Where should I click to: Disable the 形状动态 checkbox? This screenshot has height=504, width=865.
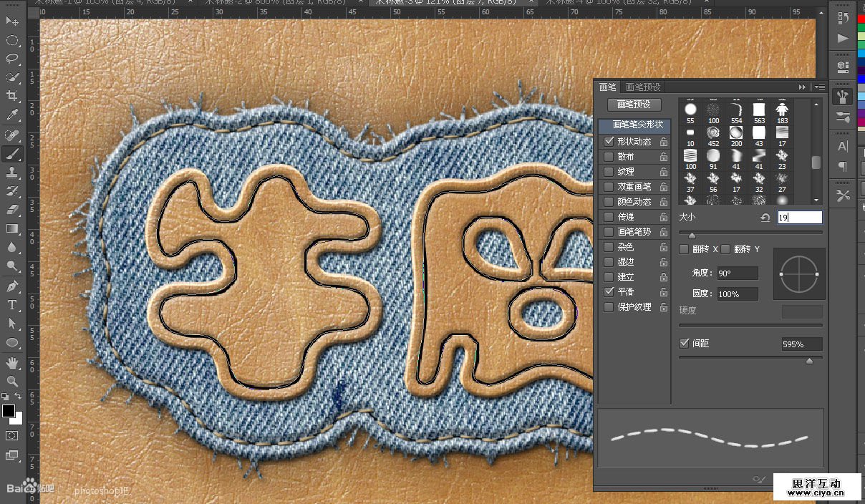coord(609,142)
